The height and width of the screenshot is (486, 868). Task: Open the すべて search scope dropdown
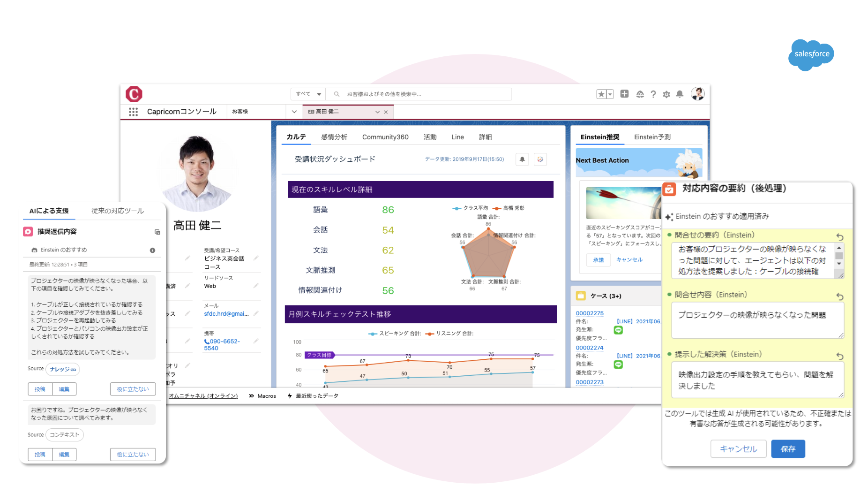[x=308, y=94]
